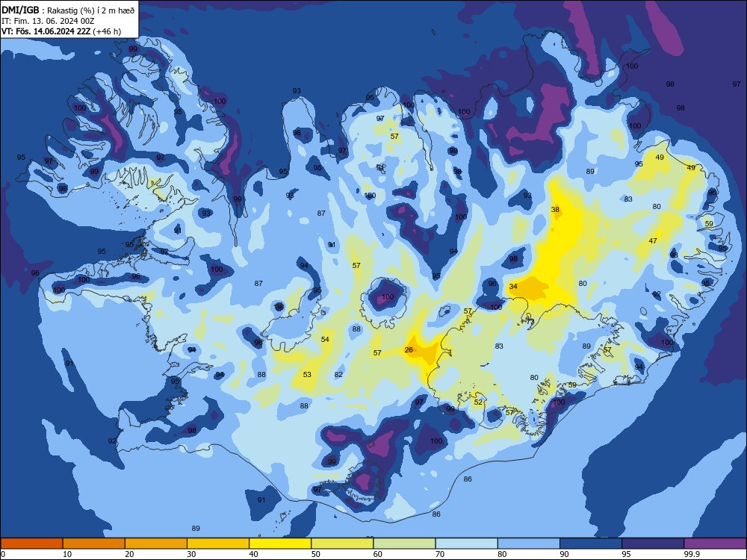This screenshot has width=747, height=560.
Task: Click the "99.9" legend scale label
Action: [x=691, y=554]
